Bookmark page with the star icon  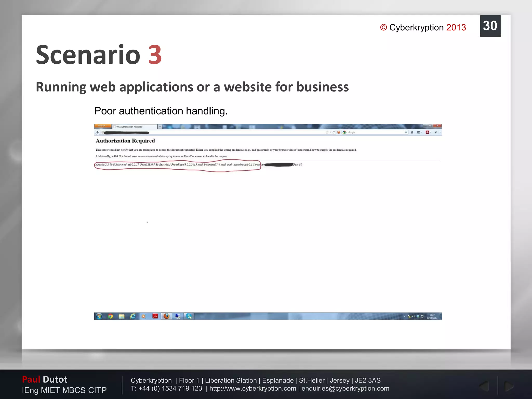[x=327, y=132]
